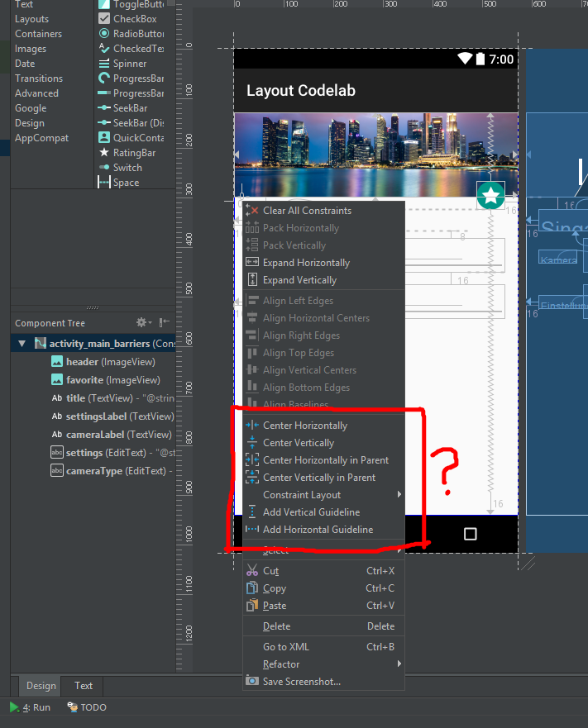The image size is (588, 728).
Task: Click the Add Horizontal Guideline icon
Action: tap(252, 529)
